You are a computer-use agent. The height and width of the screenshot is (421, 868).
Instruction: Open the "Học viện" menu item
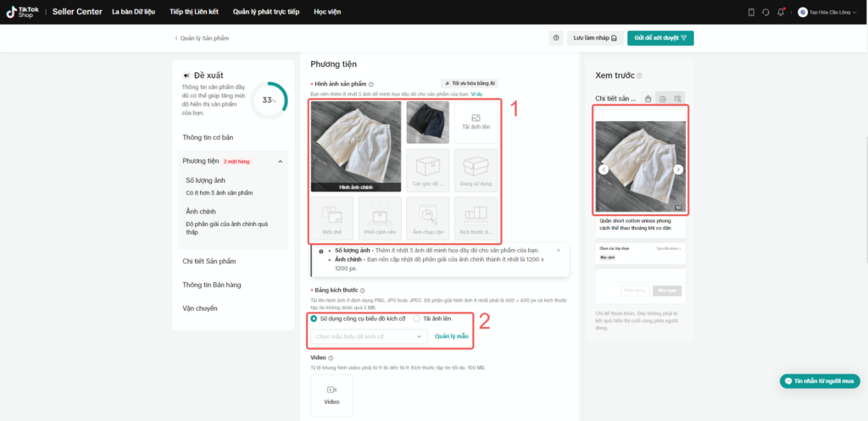[327, 12]
